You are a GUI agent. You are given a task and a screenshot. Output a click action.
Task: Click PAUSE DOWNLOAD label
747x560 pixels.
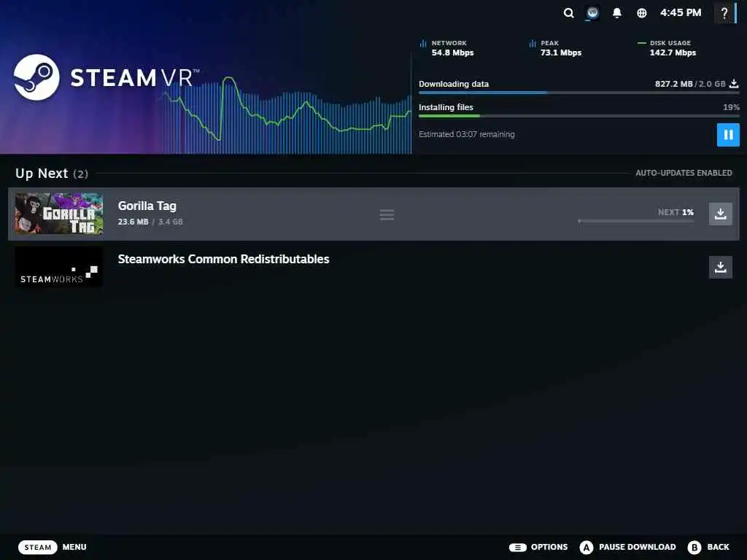click(x=638, y=547)
